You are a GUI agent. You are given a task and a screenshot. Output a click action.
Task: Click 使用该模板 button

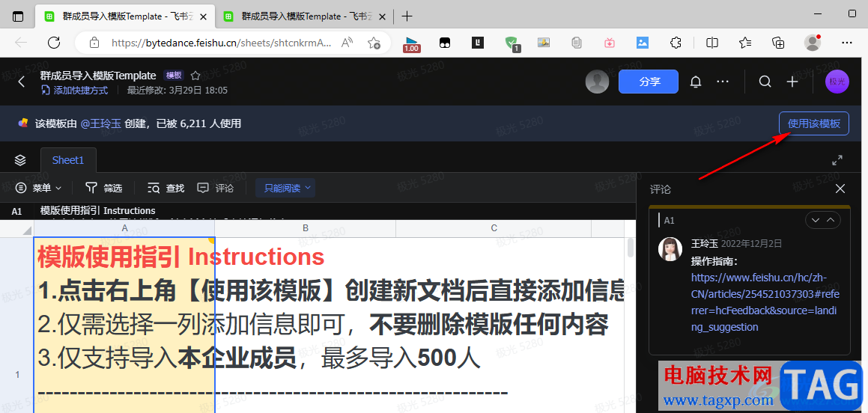coord(814,123)
